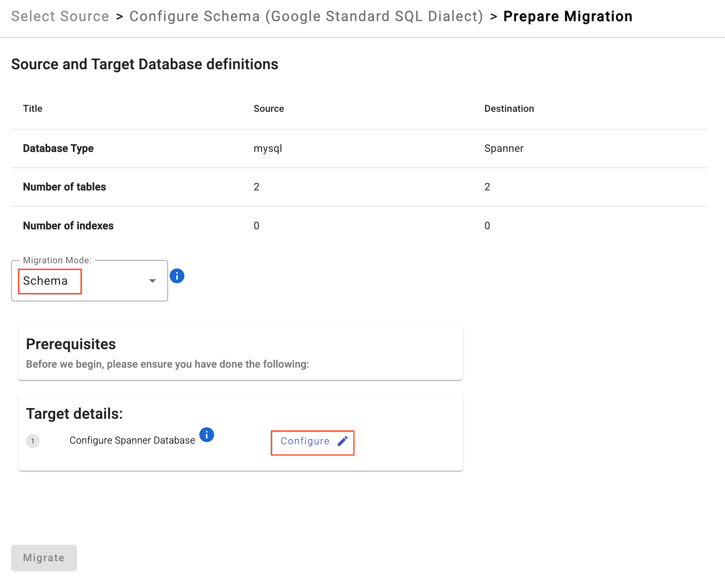
Task: Click the Migrate button
Action: 44,558
